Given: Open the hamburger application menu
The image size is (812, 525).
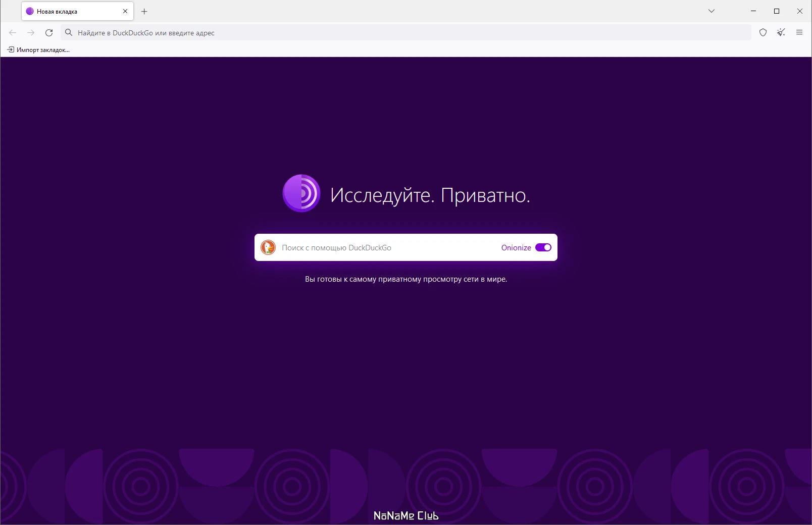Looking at the screenshot, I should click(799, 33).
